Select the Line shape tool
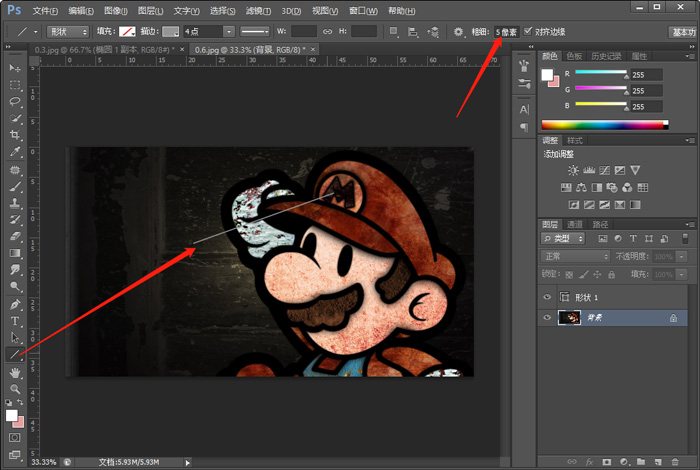 tap(15, 355)
